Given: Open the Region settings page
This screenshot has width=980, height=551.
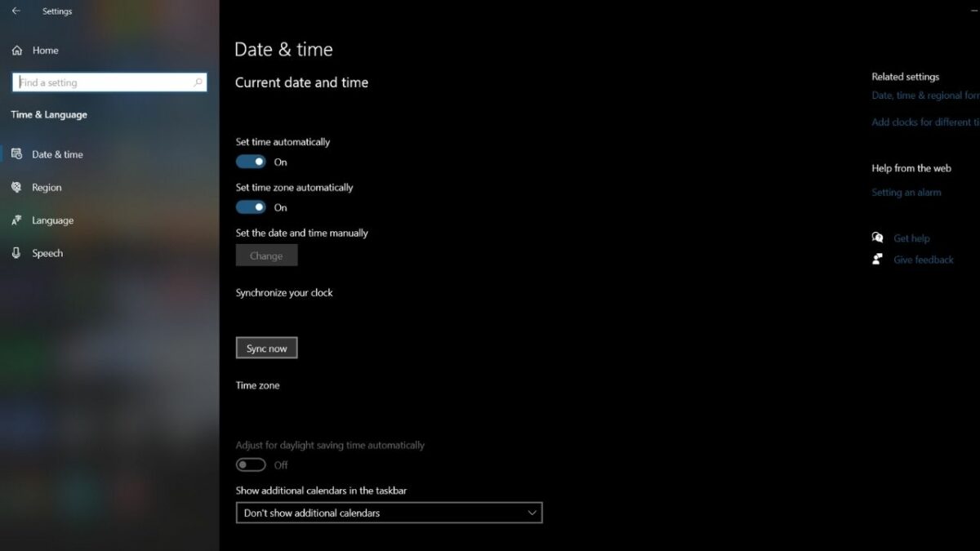Looking at the screenshot, I should tap(47, 188).
